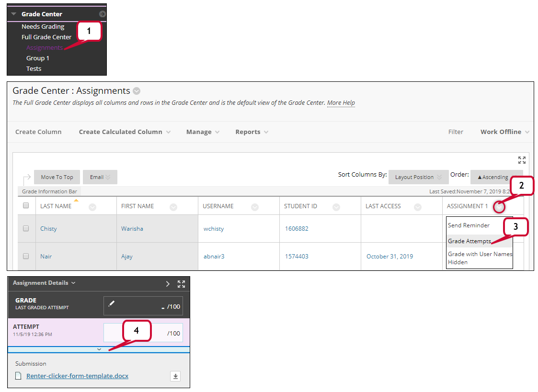The height and width of the screenshot is (392, 538).
Task: Expand Assignment Details panel full screen icon
Action: click(181, 284)
